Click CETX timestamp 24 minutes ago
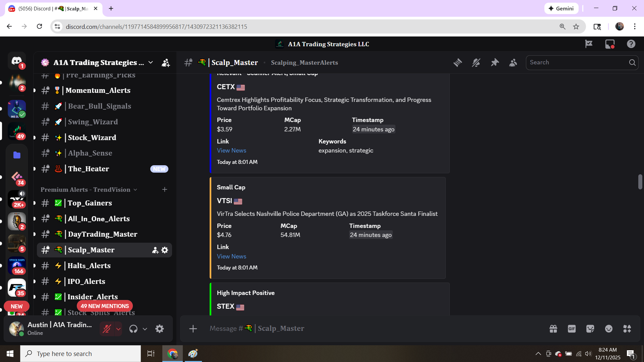The height and width of the screenshot is (362, 644). point(373,129)
